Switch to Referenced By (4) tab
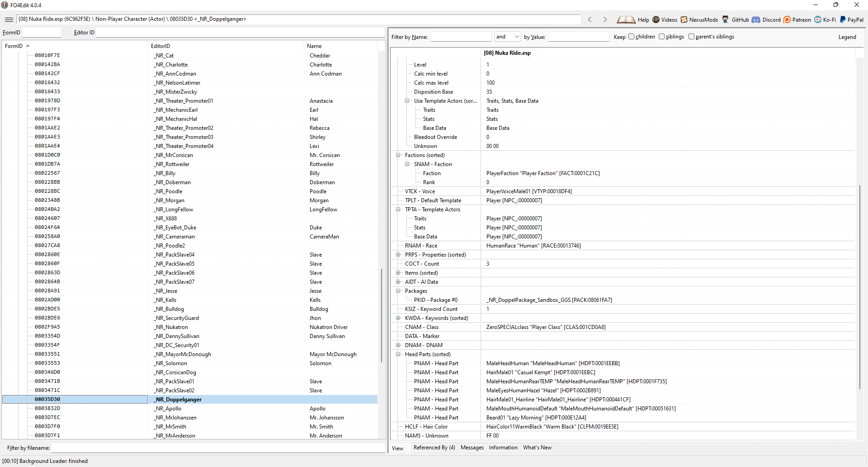 434,448
